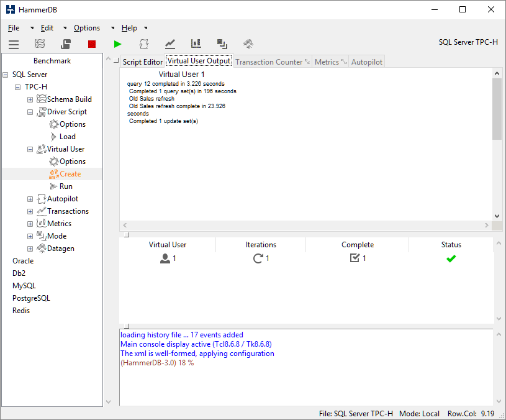The width and height of the screenshot is (506, 420).
Task: Open the hamburger menu in the toolbar
Action: tap(14, 44)
